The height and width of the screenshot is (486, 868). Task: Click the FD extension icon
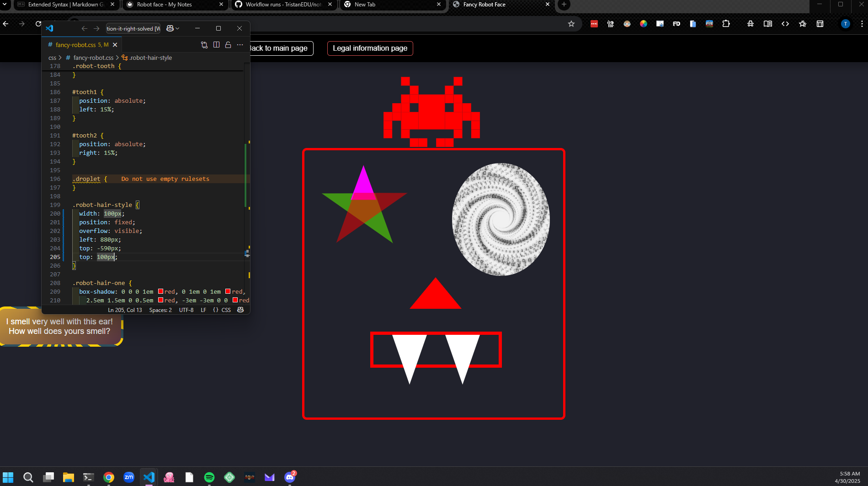[x=676, y=24]
